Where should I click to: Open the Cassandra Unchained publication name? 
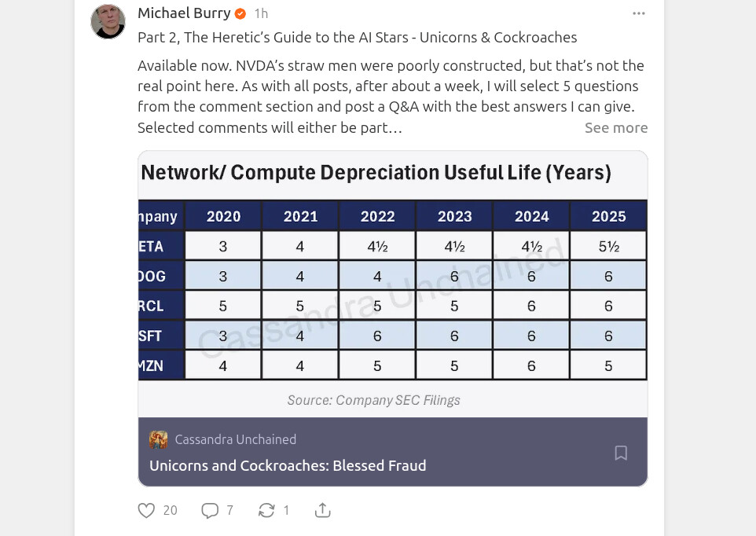coord(235,439)
